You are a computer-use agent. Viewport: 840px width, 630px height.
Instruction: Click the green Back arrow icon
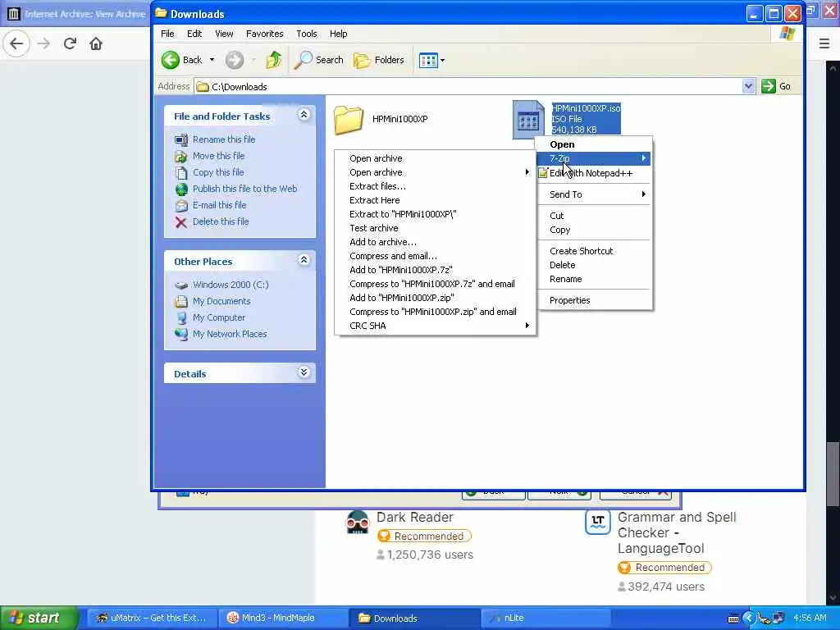[171, 60]
